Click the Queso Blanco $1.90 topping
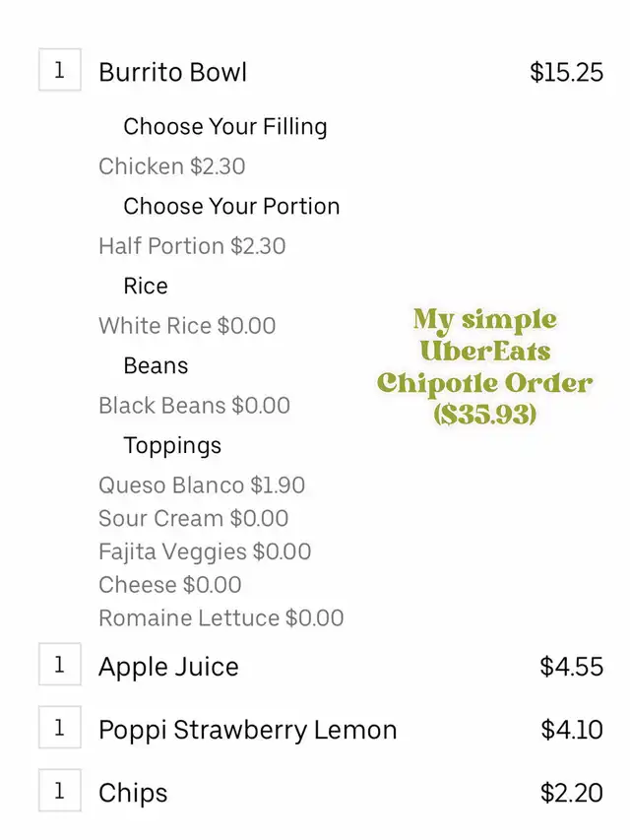The width and height of the screenshot is (630, 840). tap(202, 485)
